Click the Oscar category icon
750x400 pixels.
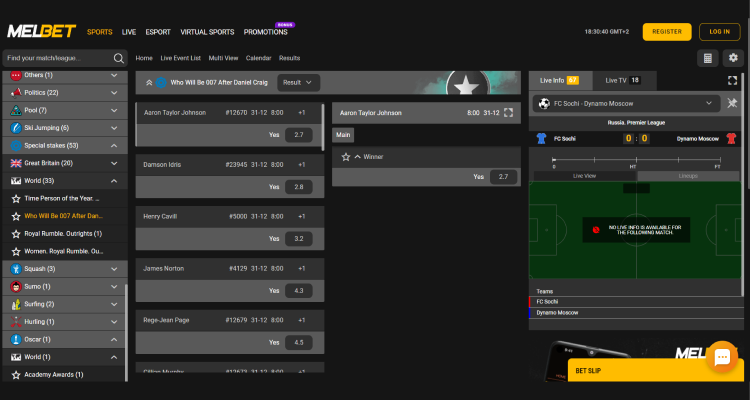pyautogui.click(x=16, y=339)
